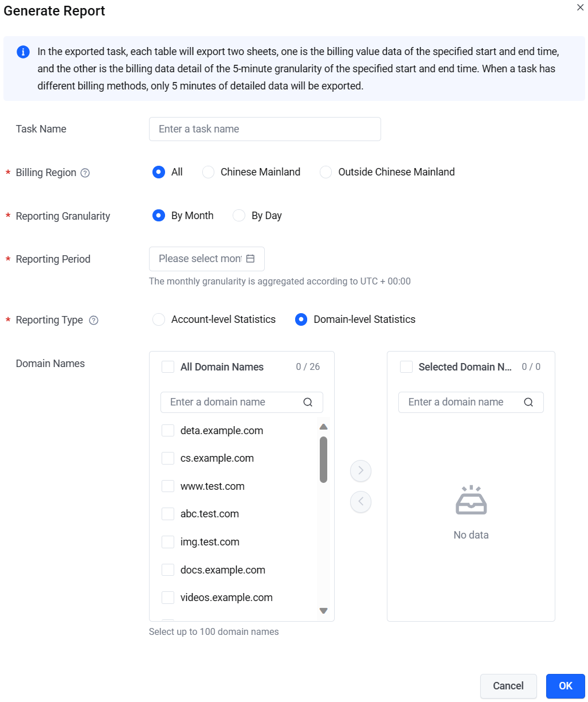Select the Chinese Mainland billing region

click(208, 172)
